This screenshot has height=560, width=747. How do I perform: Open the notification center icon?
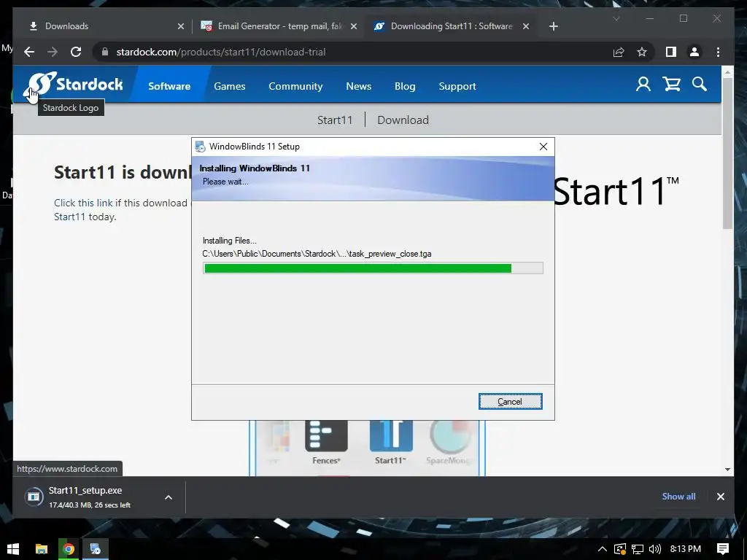[723, 549]
